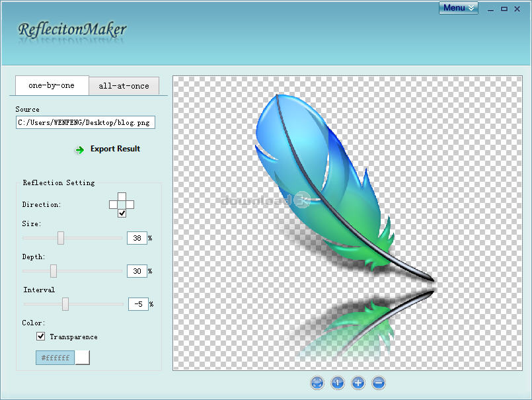This screenshot has width=532, height=400.
Task: Click the Interval percent value box
Action: point(138,304)
